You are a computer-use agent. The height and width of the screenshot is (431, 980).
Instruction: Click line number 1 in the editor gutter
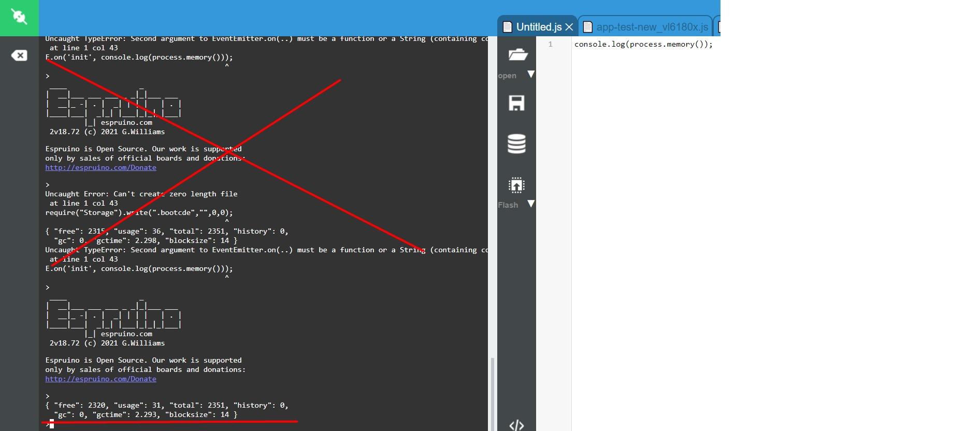pyautogui.click(x=550, y=45)
